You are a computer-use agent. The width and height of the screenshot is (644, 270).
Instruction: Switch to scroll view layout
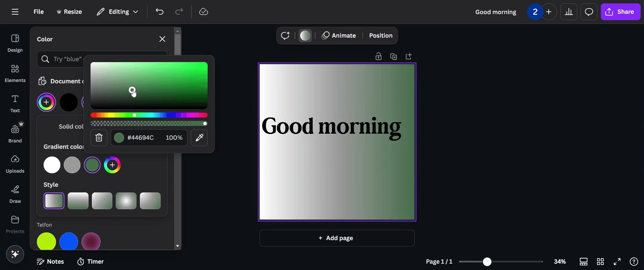[x=584, y=262]
